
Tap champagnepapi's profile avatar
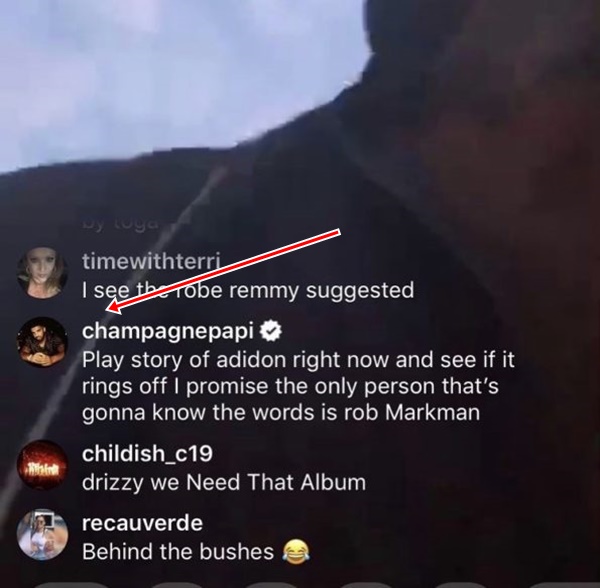(42, 342)
